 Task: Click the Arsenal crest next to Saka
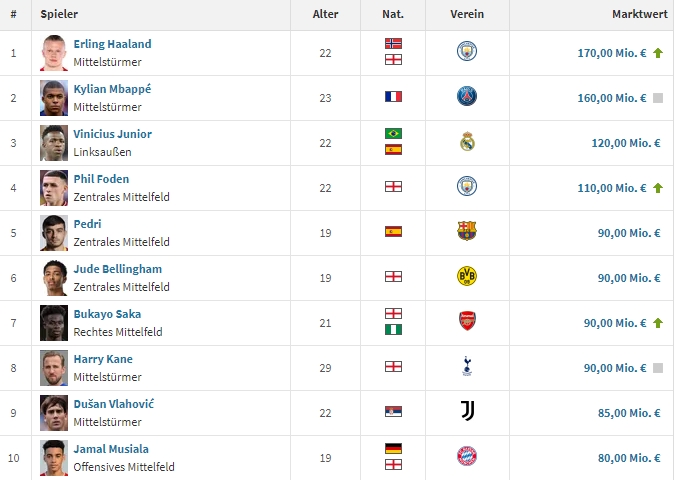click(x=467, y=321)
